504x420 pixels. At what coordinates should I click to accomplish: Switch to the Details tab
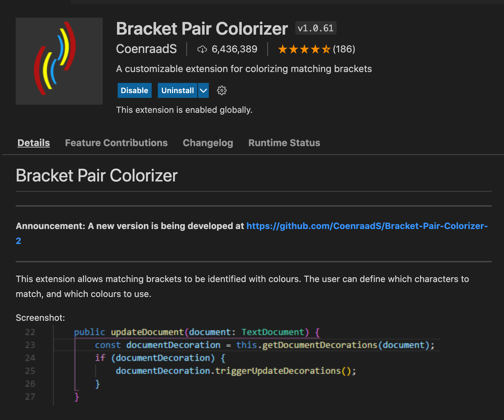click(x=34, y=143)
